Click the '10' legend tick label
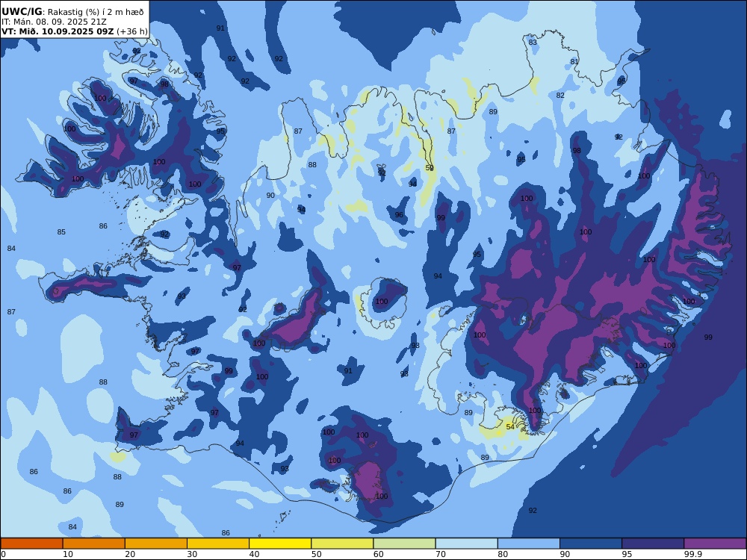 [68, 554]
